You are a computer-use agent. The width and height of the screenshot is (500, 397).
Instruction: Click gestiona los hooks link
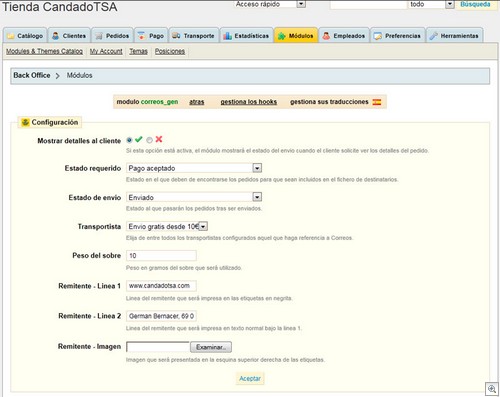pyautogui.click(x=249, y=102)
